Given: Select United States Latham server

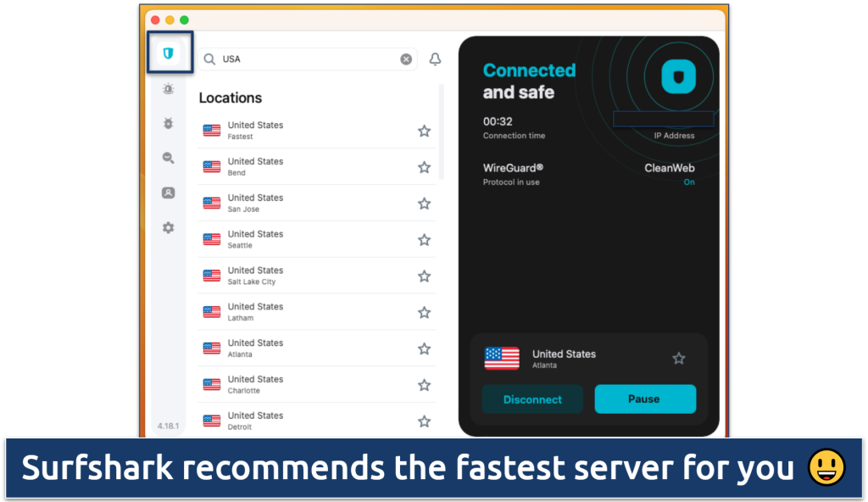Looking at the screenshot, I should coord(317,312).
